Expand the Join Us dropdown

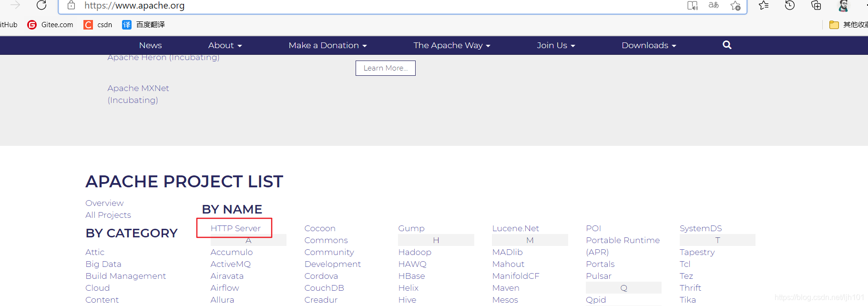point(556,45)
